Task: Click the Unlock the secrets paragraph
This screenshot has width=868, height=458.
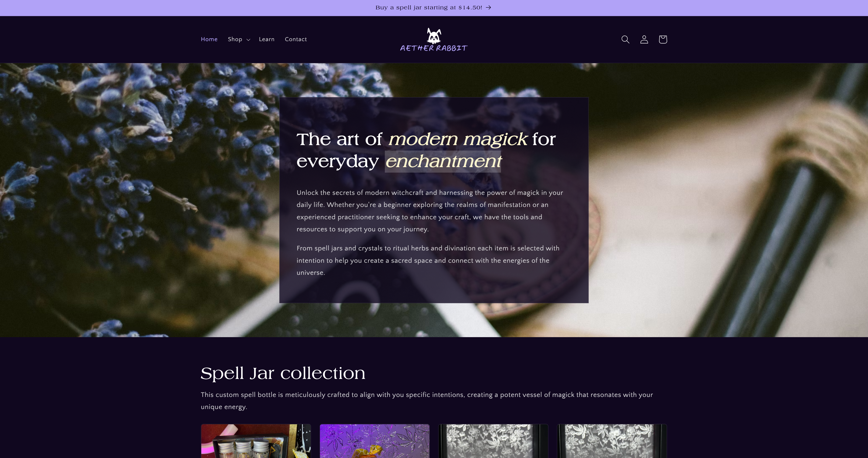Action: coord(430,211)
